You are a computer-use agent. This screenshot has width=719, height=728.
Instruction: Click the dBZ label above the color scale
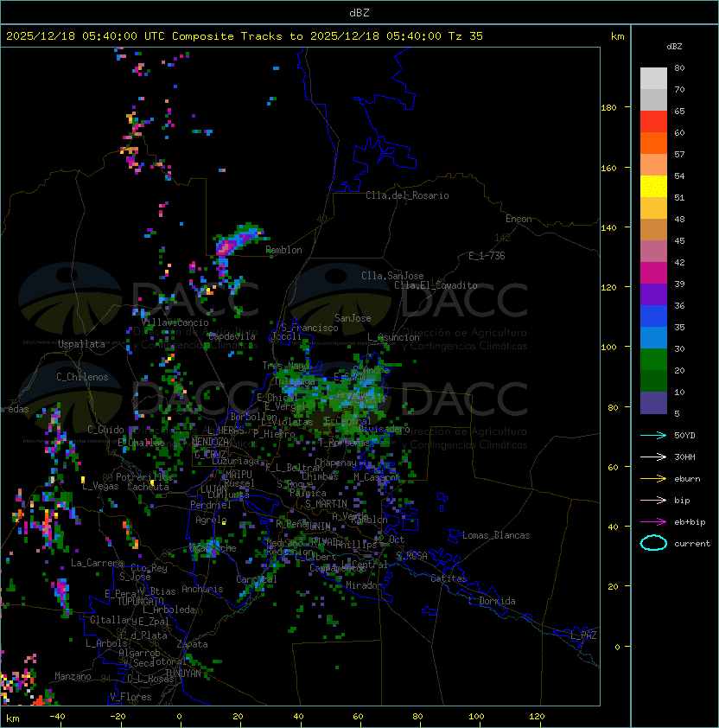[674, 47]
